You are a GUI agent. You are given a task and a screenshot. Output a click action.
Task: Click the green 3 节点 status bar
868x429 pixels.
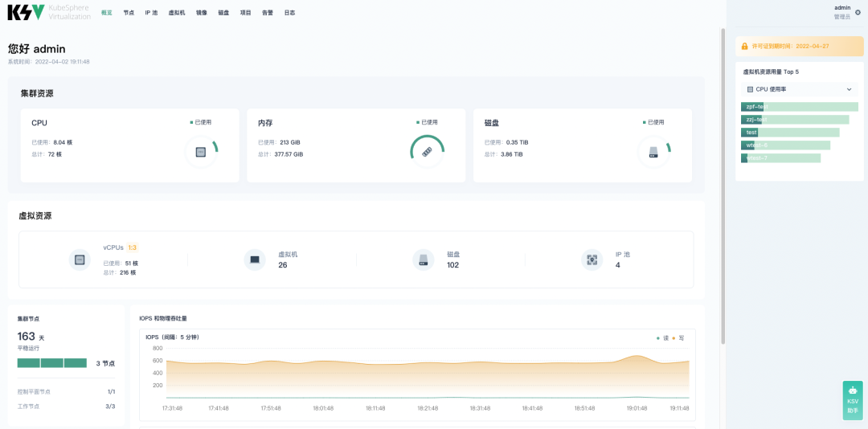(52, 363)
